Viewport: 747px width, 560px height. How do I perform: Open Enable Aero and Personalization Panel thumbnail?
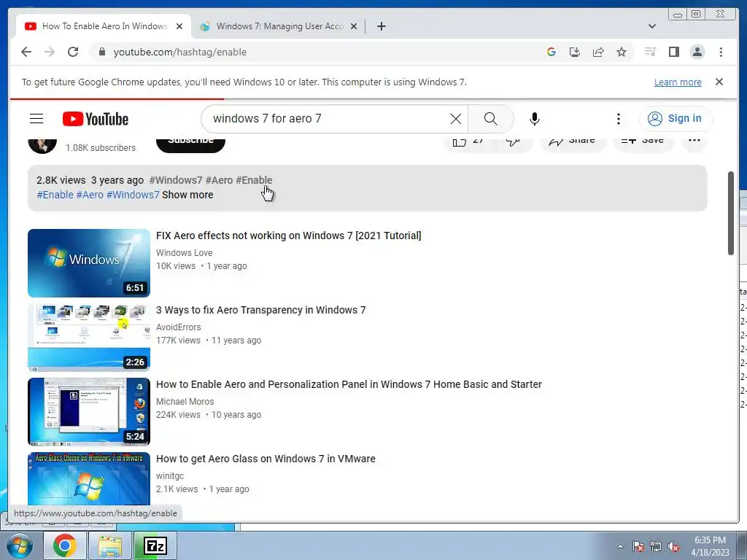pyautogui.click(x=88, y=412)
